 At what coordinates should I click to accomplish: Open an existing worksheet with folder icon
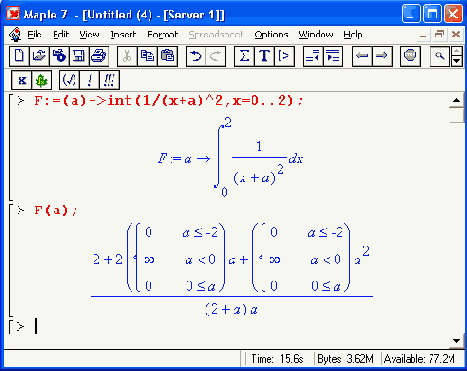[39, 56]
